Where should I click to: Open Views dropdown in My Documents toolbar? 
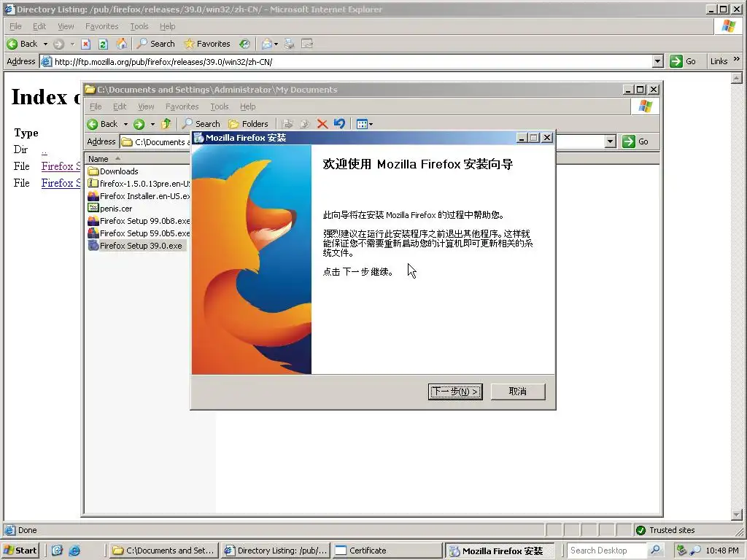[365, 124]
